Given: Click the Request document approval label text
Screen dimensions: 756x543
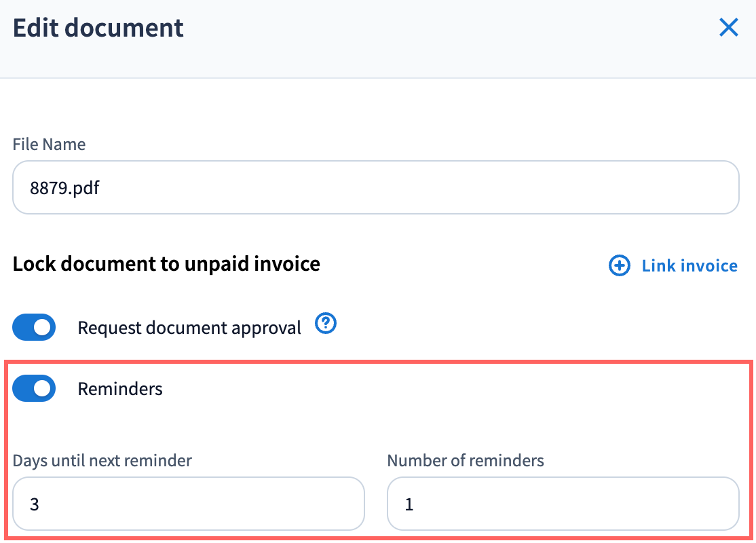Looking at the screenshot, I should (x=189, y=329).
